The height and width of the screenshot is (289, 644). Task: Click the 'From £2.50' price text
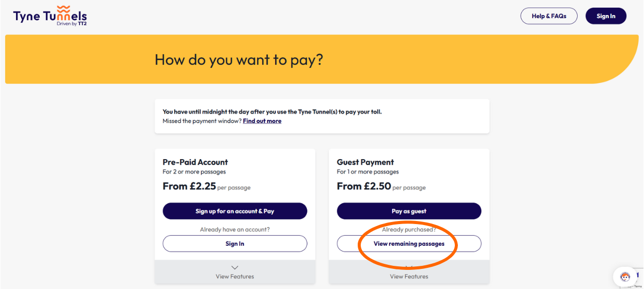pyautogui.click(x=364, y=186)
